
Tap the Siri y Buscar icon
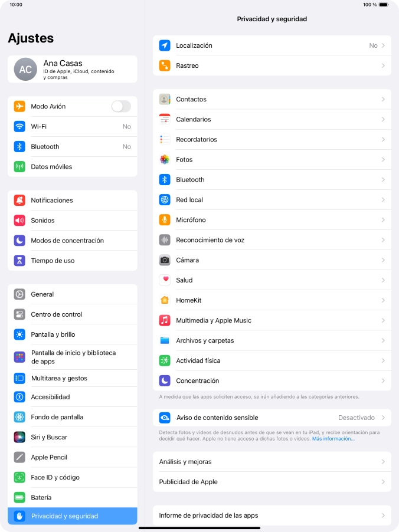point(19,437)
